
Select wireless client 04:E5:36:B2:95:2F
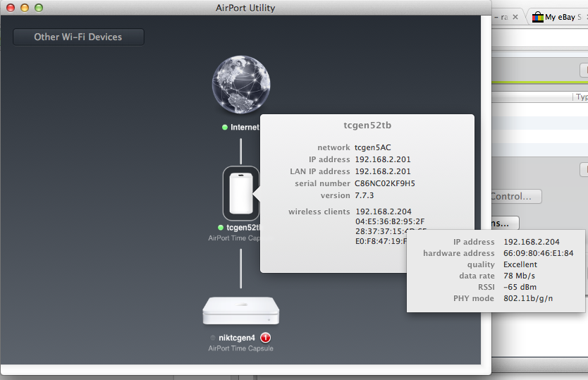pyautogui.click(x=390, y=221)
